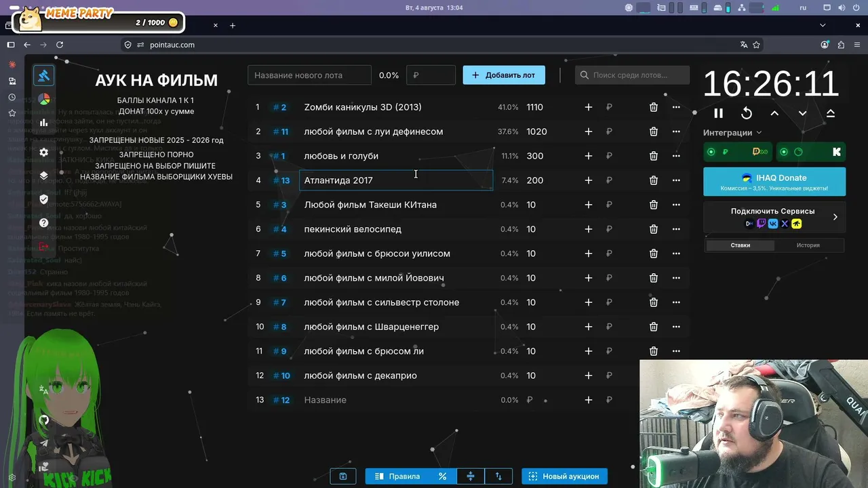Open a new browser tab

click(x=233, y=25)
